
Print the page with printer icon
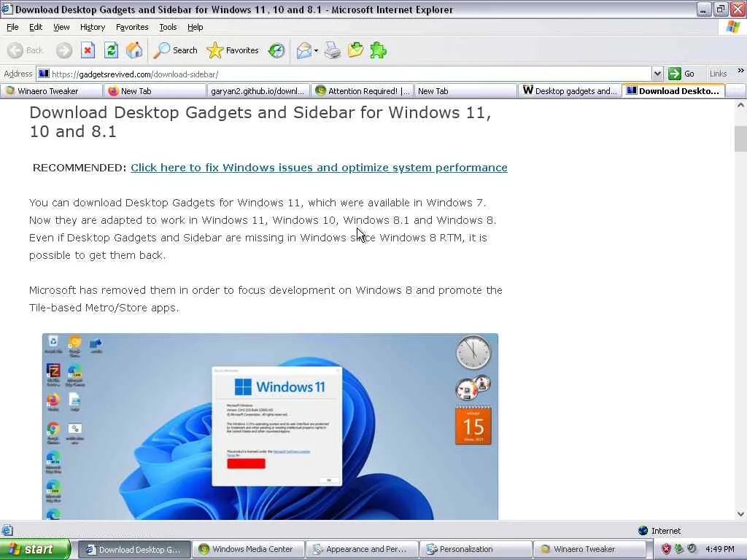coord(333,50)
